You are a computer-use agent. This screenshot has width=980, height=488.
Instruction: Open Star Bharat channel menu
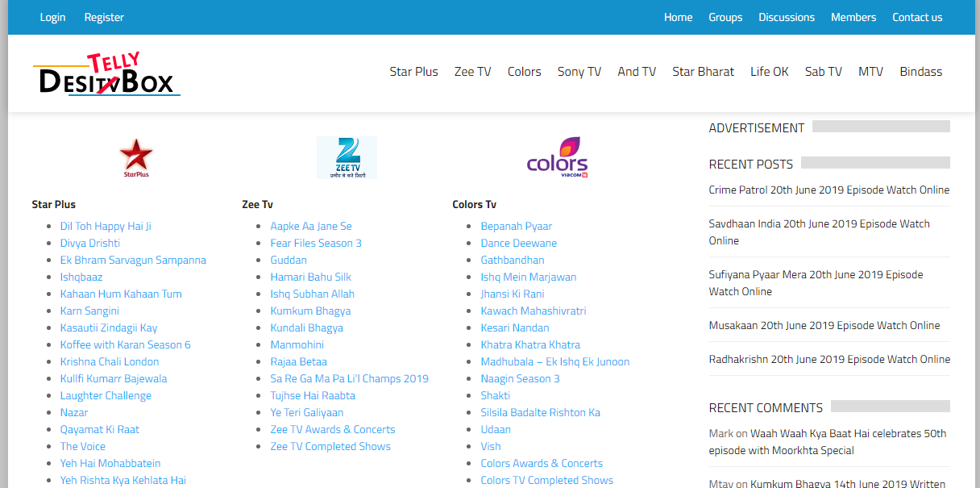click(703, 72)
